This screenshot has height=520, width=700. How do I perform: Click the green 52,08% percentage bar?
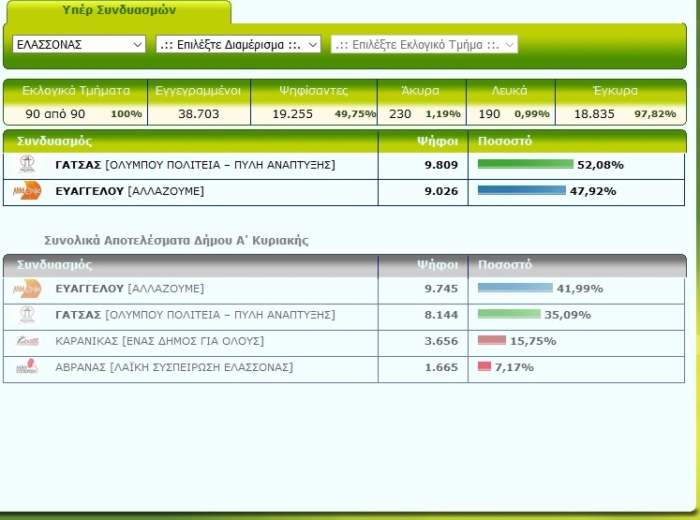[x=525, y=164]
